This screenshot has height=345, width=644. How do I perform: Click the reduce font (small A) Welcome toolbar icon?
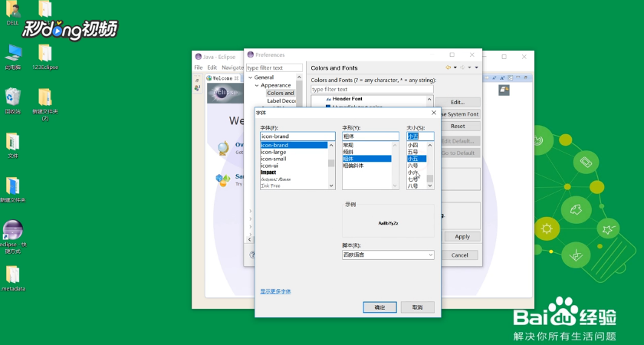tap(494, 77)
